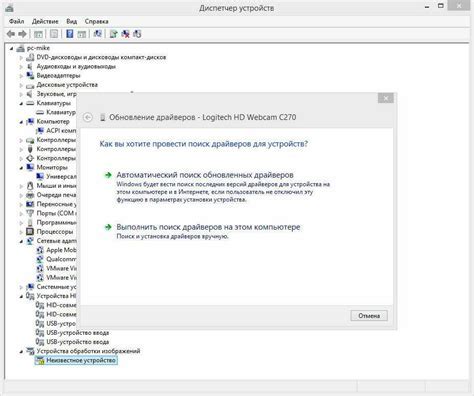Open the Properties toolbar icon

[x=54, y=34]
